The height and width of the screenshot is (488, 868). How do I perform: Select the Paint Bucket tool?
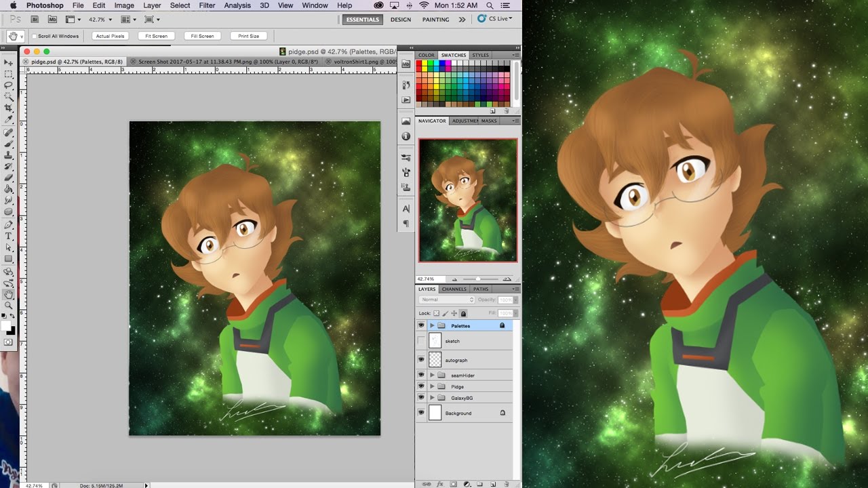click(x=9, y=189)
